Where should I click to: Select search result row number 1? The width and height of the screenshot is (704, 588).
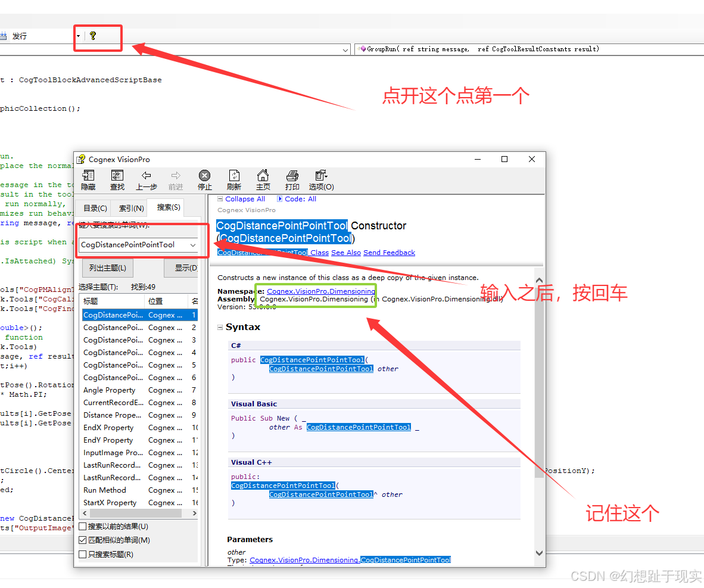139,315
